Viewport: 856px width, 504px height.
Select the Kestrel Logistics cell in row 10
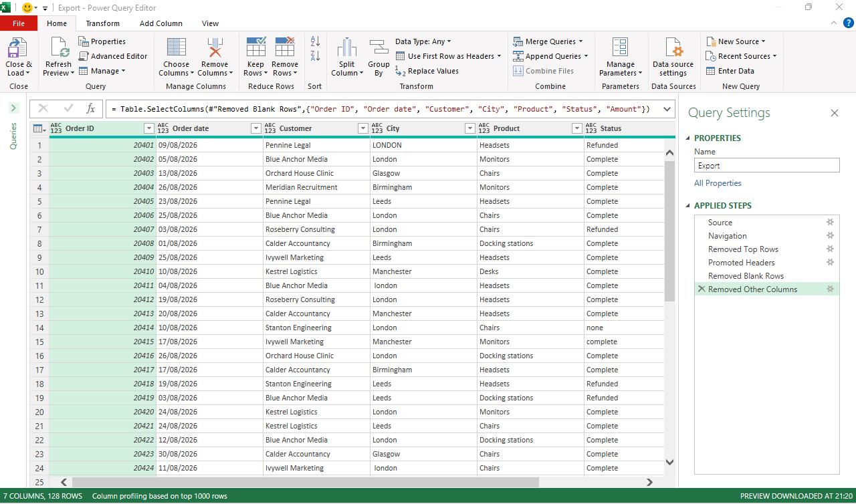[x=317, y=271]
